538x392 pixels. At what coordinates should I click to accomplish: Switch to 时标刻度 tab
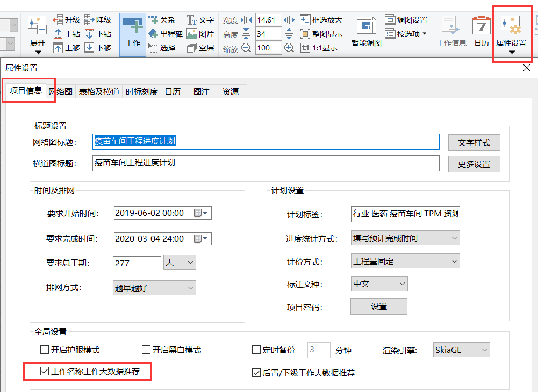tap(142, 92)
